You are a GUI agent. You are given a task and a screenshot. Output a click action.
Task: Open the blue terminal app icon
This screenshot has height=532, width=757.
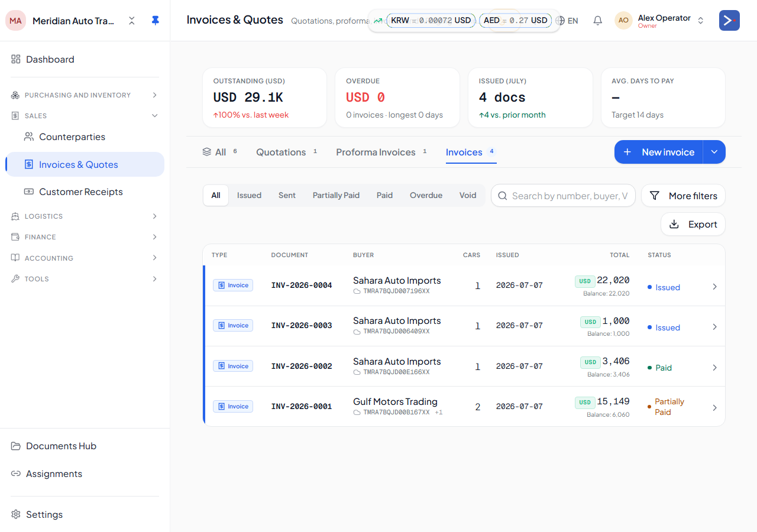point(729,21)
